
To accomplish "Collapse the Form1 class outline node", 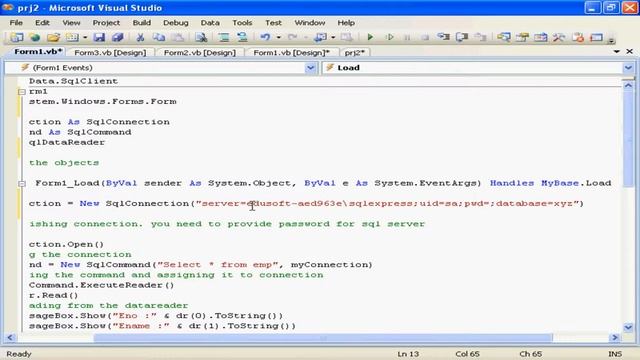I will [22, 92].
